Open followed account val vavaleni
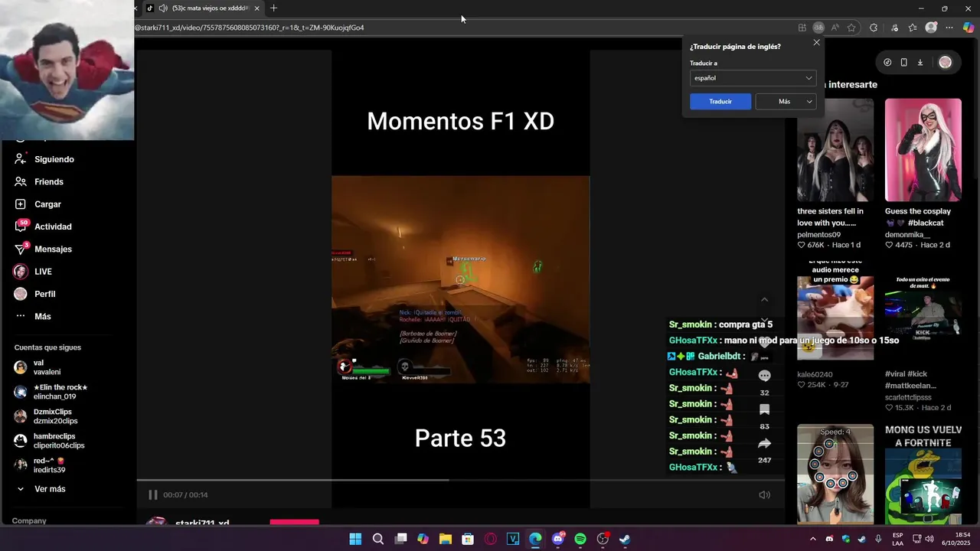980x551 pixels. pyautogui.click(x=38, y=367)
